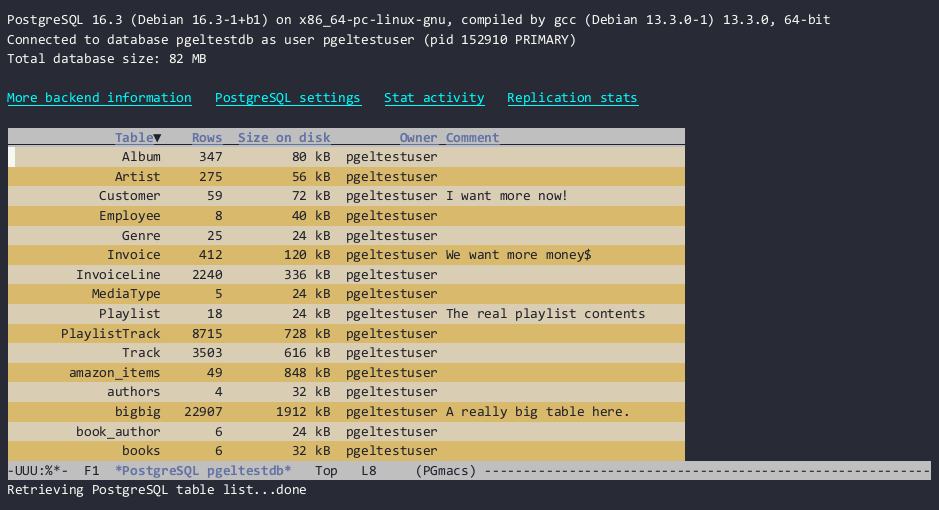Sort by the Comment column header

click(x=472, y=138)
